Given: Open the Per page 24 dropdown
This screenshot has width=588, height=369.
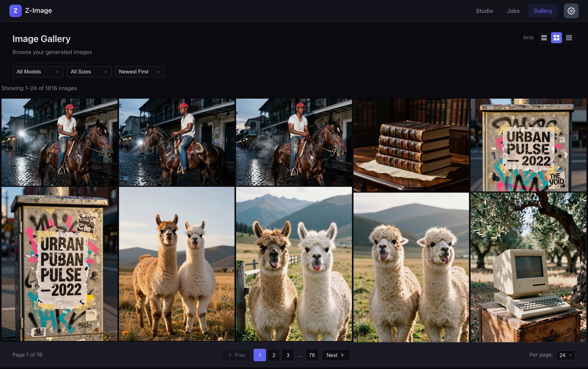Looking at the screenshot, I should (x=565, y=355).
